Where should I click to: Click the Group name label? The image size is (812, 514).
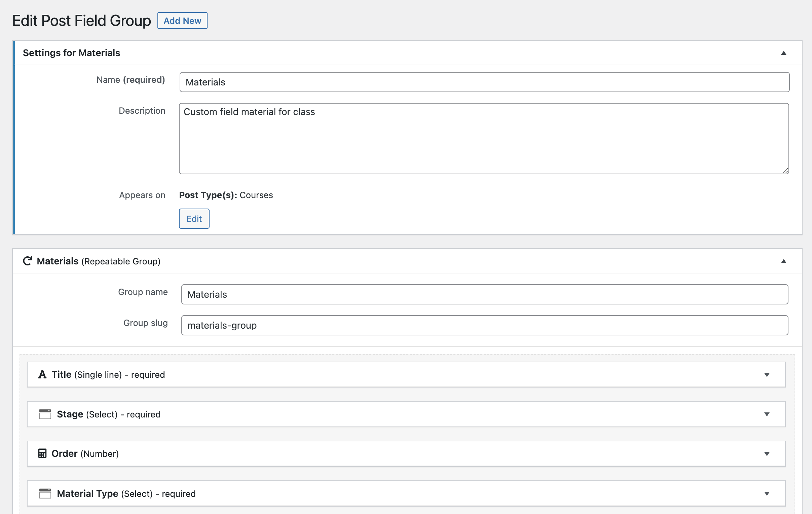click(143, 292)
